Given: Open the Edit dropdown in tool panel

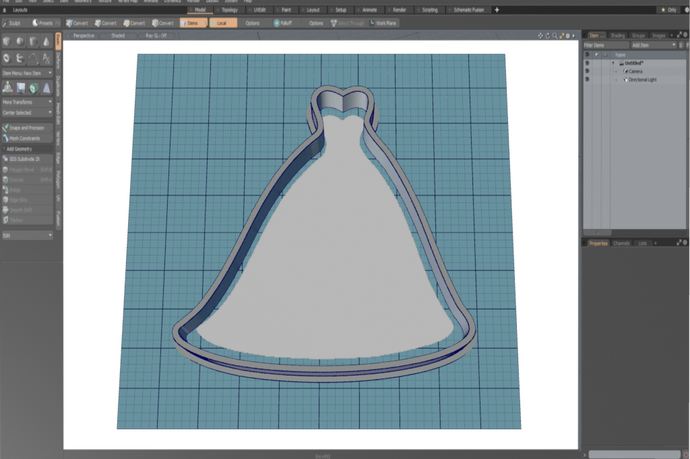Looking at the screenshot, I should 27,235.
